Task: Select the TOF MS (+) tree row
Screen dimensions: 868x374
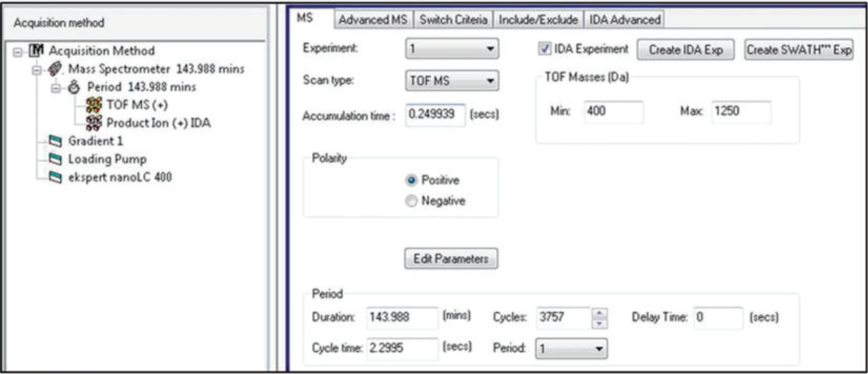Action: [x=137, y=105]
